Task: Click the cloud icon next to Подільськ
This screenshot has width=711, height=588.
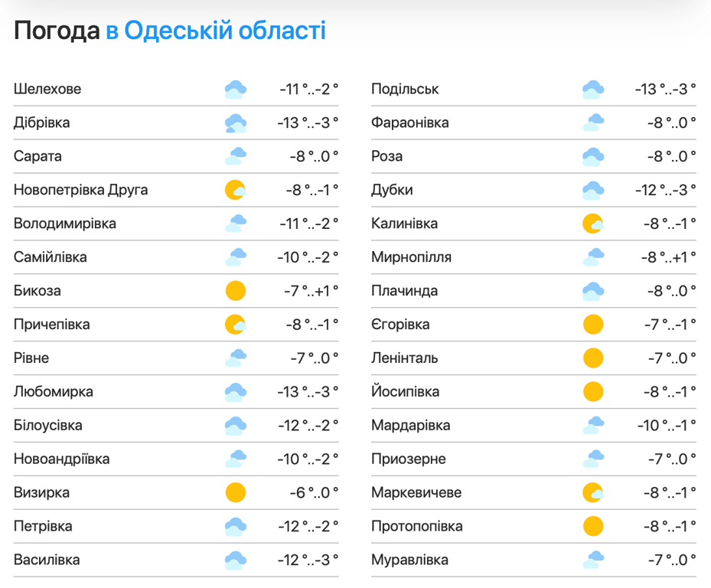Action: tap(593, 90)
